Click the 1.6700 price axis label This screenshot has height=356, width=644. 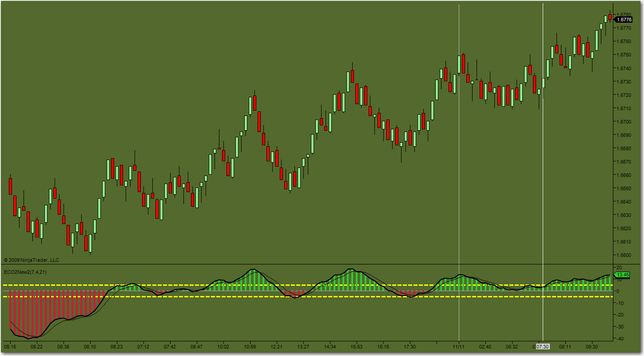(624, 121)
